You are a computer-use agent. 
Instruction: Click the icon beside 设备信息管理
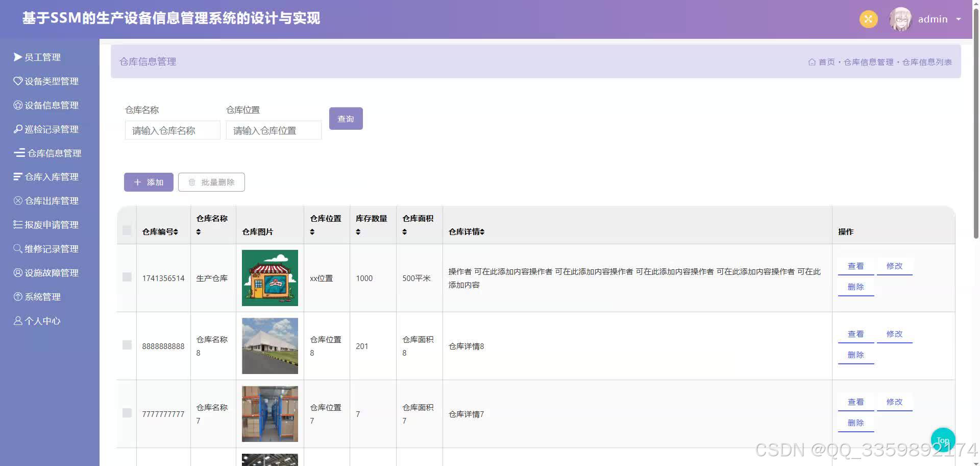click(18, 105)
